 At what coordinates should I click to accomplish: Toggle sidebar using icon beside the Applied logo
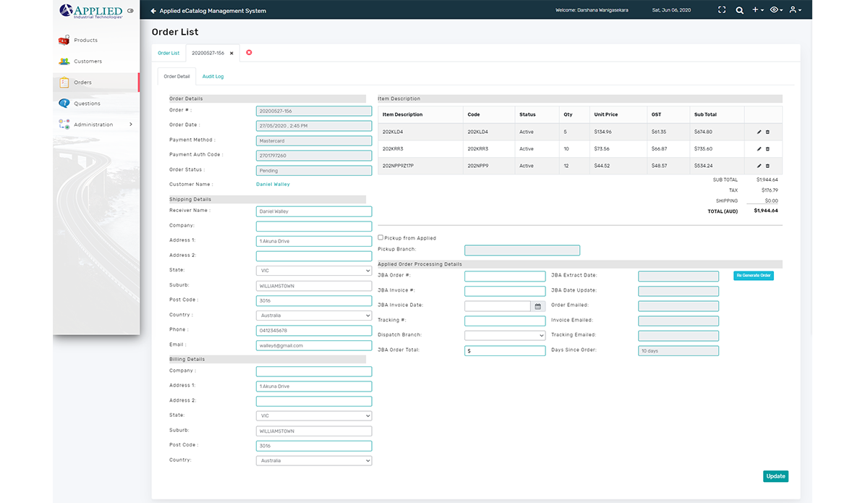click(x=130, y=11)
